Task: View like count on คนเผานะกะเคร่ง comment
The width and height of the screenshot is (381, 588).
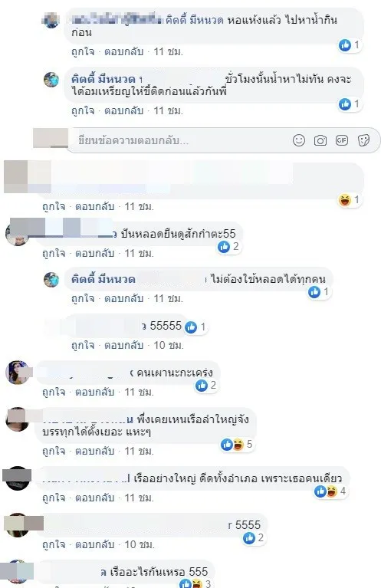Action: [206, 386]
